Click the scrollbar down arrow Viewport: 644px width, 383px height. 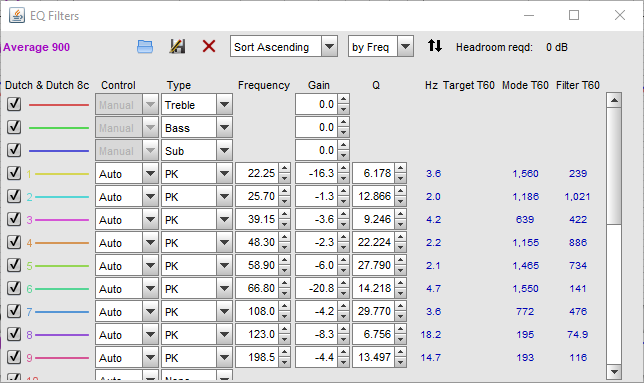click(x=614, y=372)
